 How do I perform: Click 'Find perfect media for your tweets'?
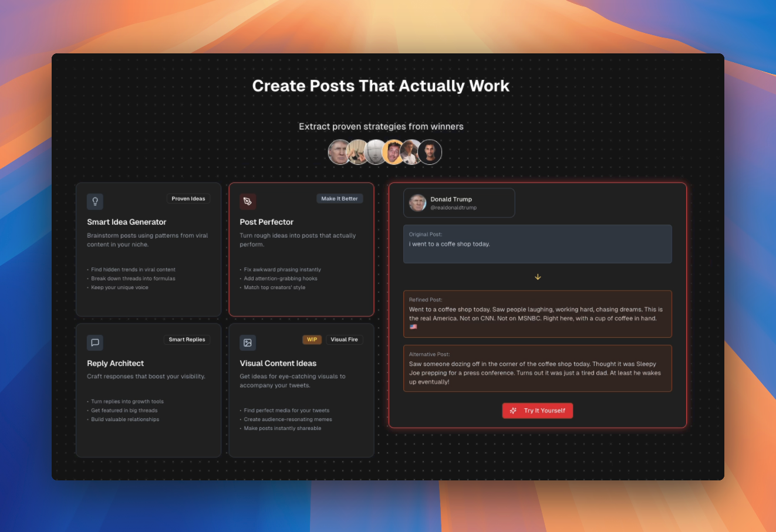[x=286, y=411]
